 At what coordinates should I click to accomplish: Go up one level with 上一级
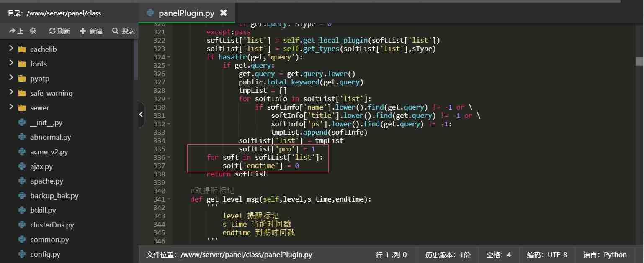coord(23,31)
